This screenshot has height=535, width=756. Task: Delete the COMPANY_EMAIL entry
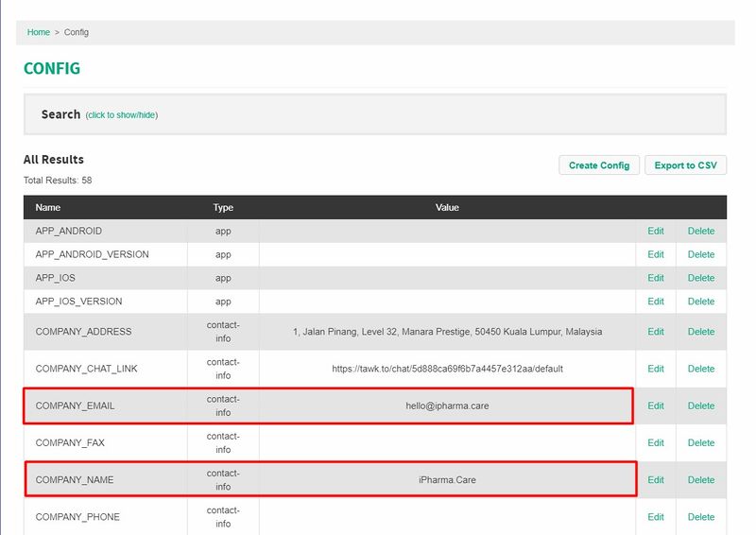[x=701, y=406]
